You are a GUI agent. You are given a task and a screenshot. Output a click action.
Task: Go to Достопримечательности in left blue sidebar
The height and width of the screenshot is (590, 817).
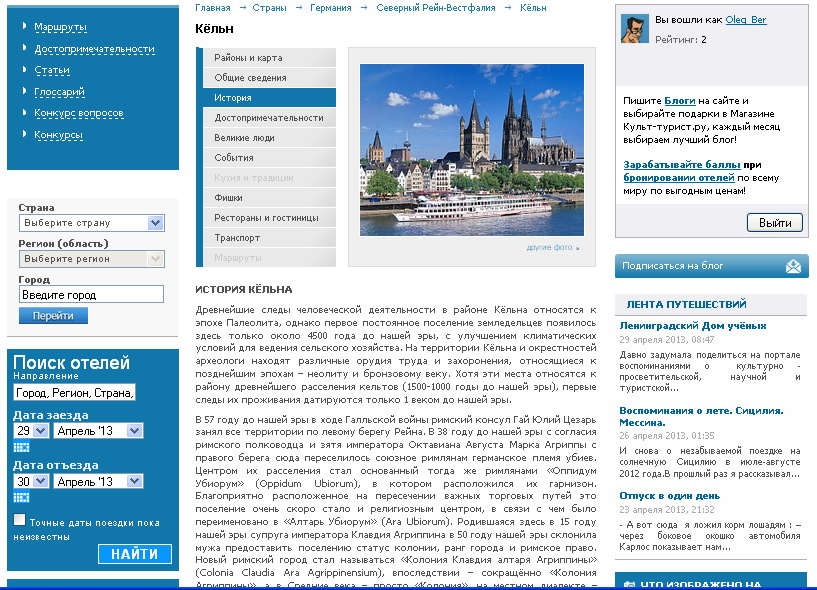(x=94, y=49)
